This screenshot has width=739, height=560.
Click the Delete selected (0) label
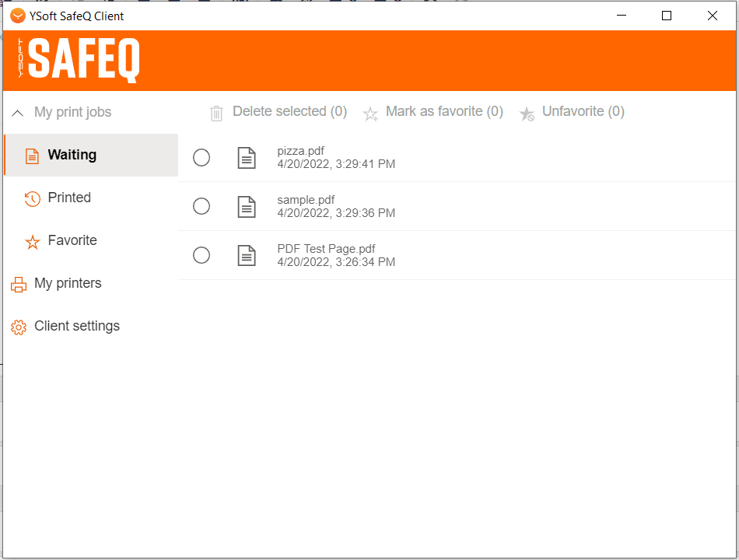[x=289, y=111]
